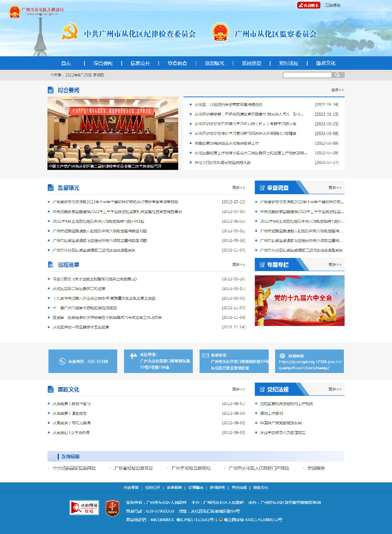Click the document icon beside 监督曝光 heading
This screenshot has width=392, height=534.
tap(51, 188)
